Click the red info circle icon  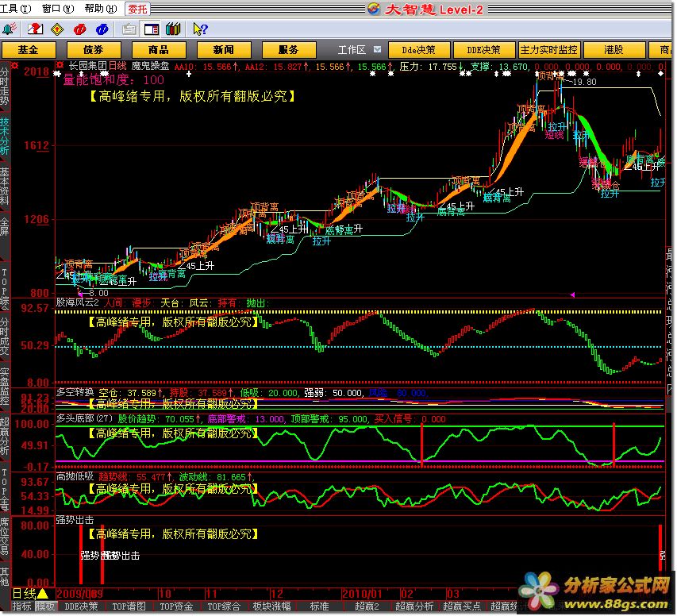(x=80, y=29)
